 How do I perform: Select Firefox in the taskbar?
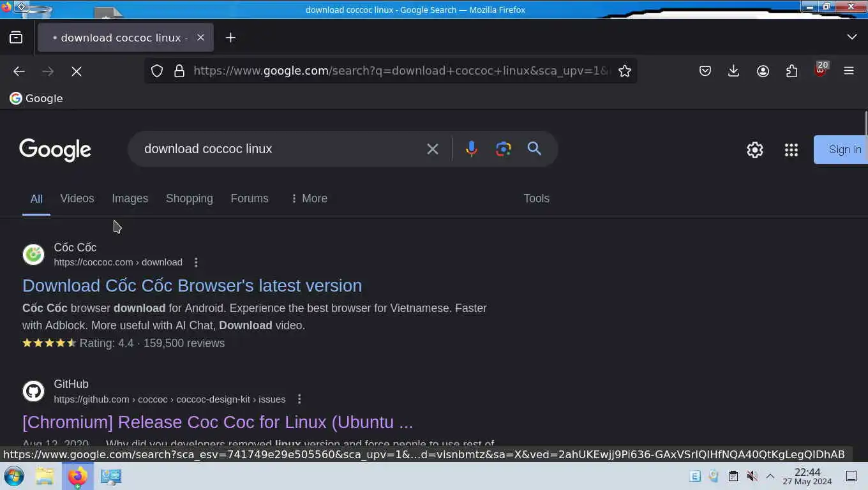pyautogui.click(x=78, y=476)
